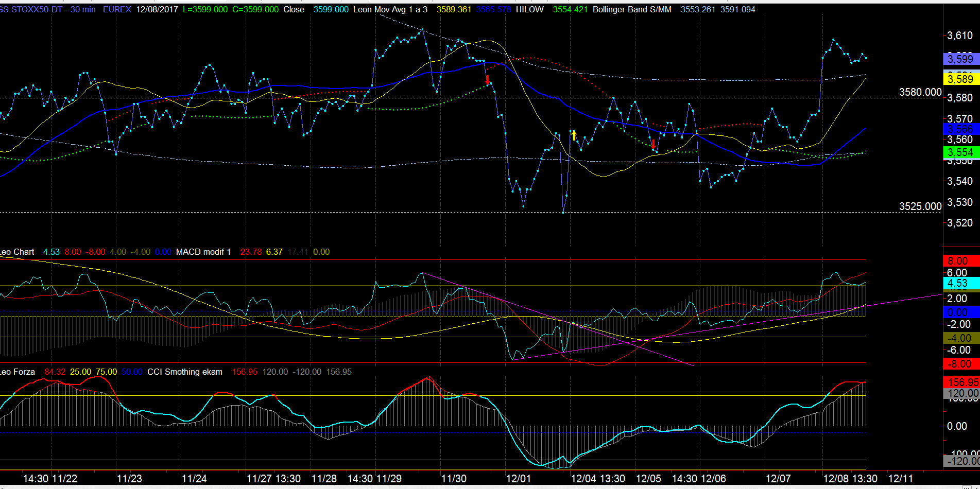Click the cyan 4.53 value in Leo Chart header
Viewport: 980px width, 489px height.
click(x=51, y=252)
